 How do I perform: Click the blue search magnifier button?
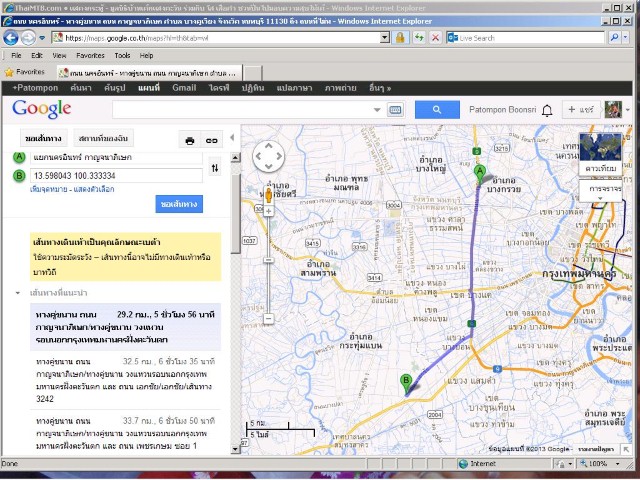pyautogui.click(x=437, y=110)
